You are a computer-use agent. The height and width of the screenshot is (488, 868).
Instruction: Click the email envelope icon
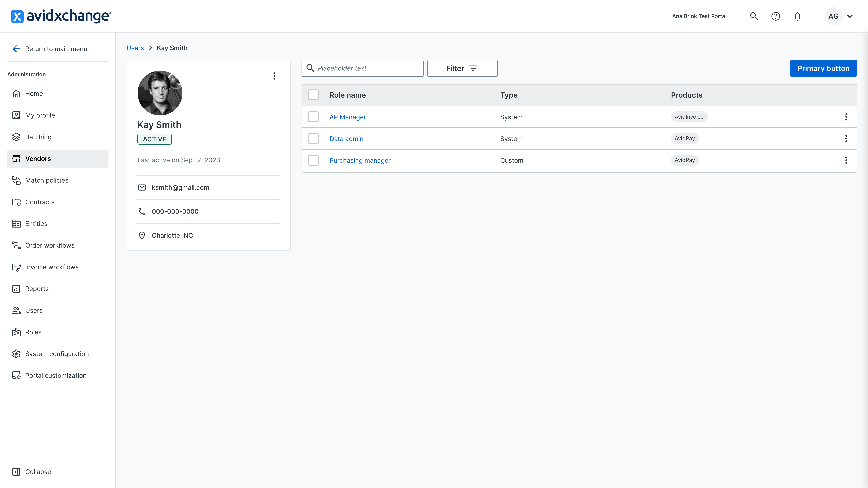tap(142, 188)
